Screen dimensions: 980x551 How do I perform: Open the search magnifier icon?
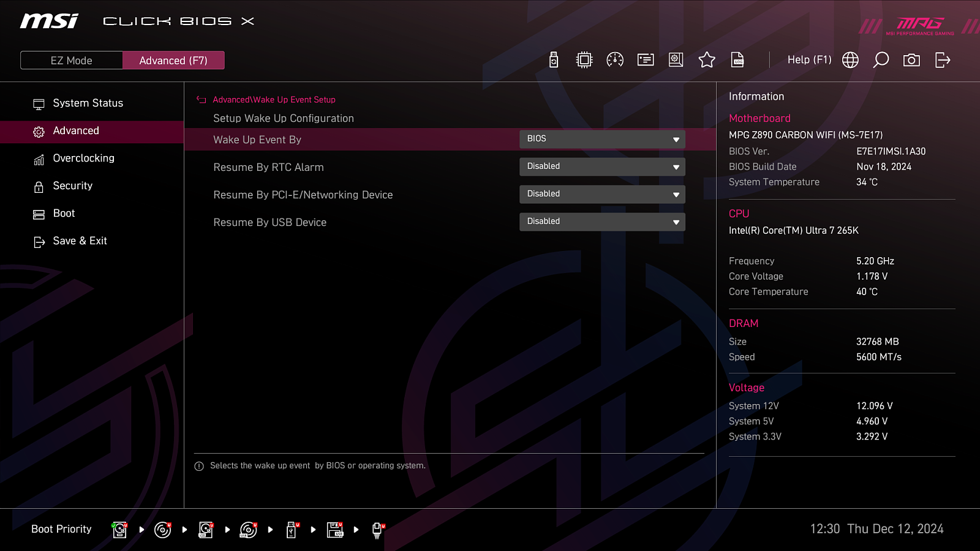(x=881, y=60)
